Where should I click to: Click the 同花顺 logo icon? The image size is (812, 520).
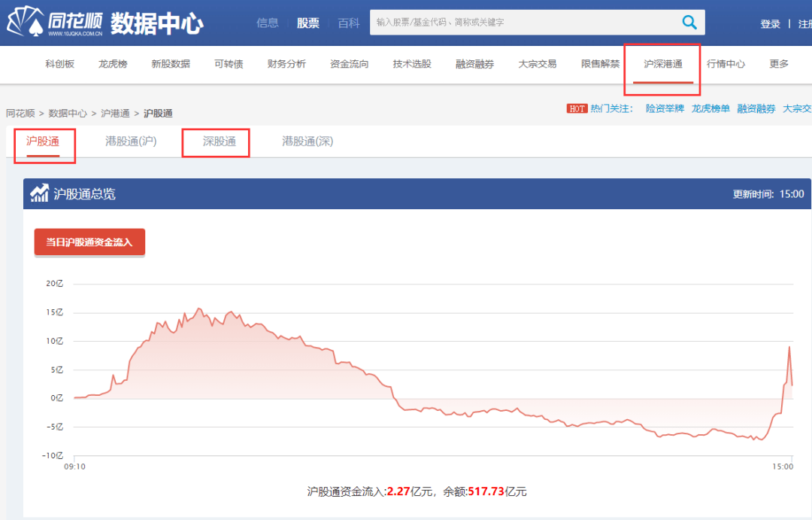(x=25, y=22)
